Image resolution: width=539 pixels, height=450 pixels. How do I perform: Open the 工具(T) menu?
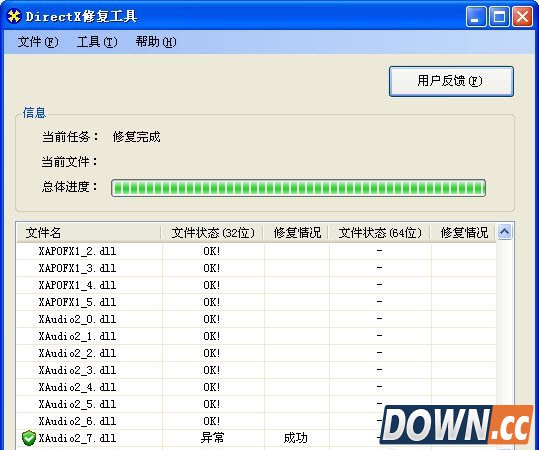[x=97, y=42]
